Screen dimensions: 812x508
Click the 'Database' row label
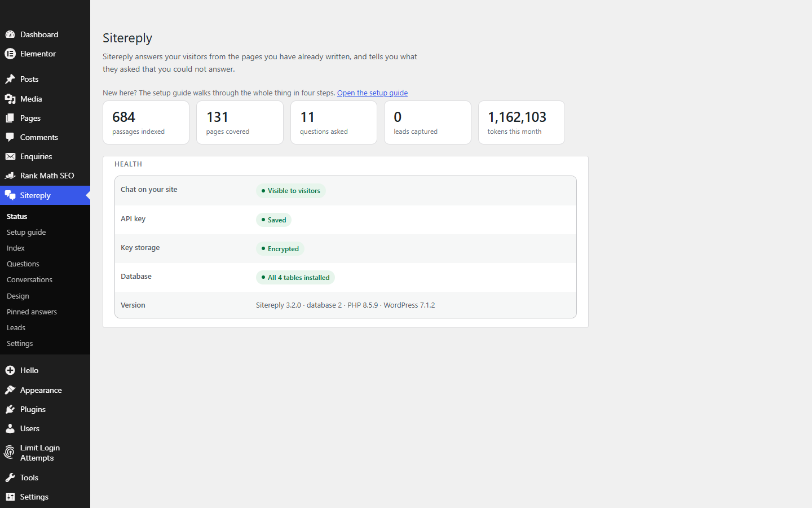click(x=136, y=276)
